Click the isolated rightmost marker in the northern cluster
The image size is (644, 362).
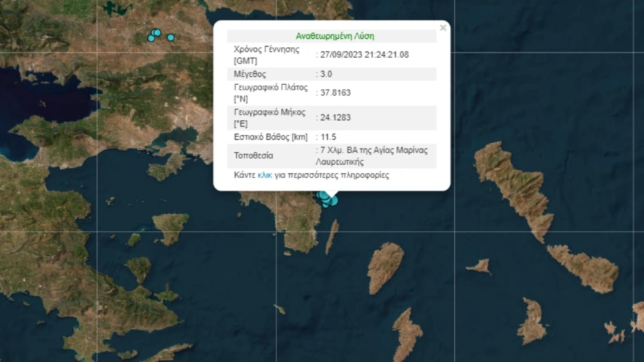pos(171,37)
